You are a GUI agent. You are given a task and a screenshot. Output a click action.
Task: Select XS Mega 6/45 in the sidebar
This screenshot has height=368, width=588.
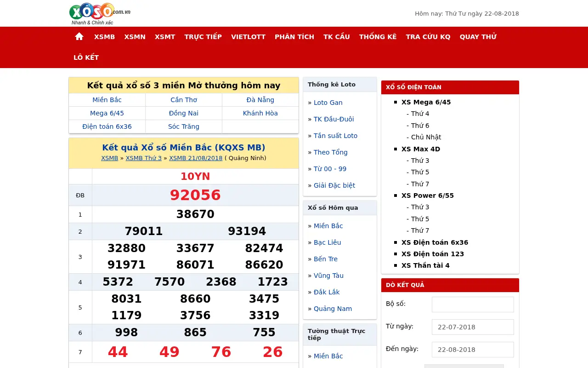(426, 102)
